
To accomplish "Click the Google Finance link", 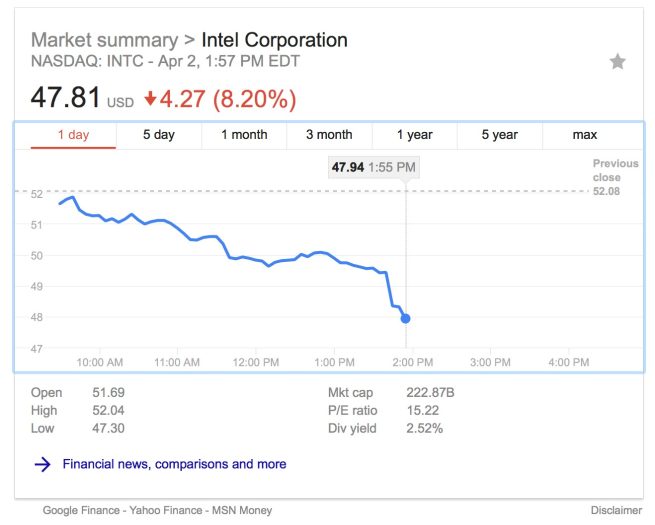I will point(82,510).
